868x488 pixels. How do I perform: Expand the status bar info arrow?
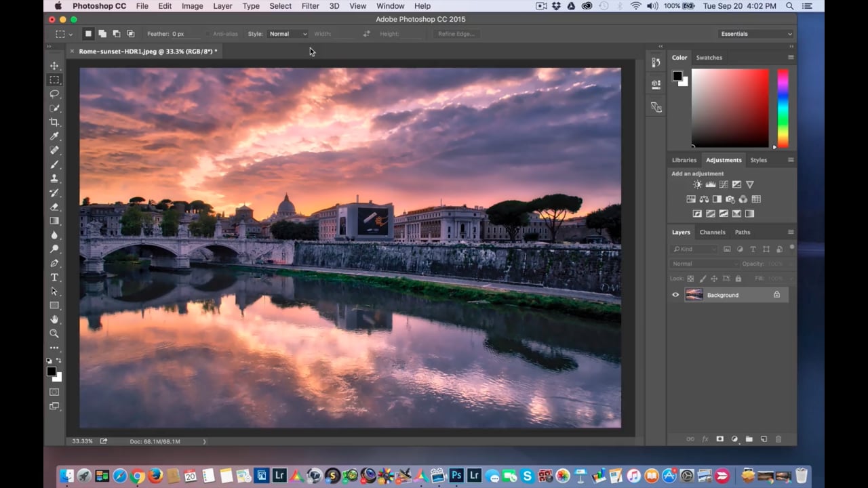coord(204,441)
